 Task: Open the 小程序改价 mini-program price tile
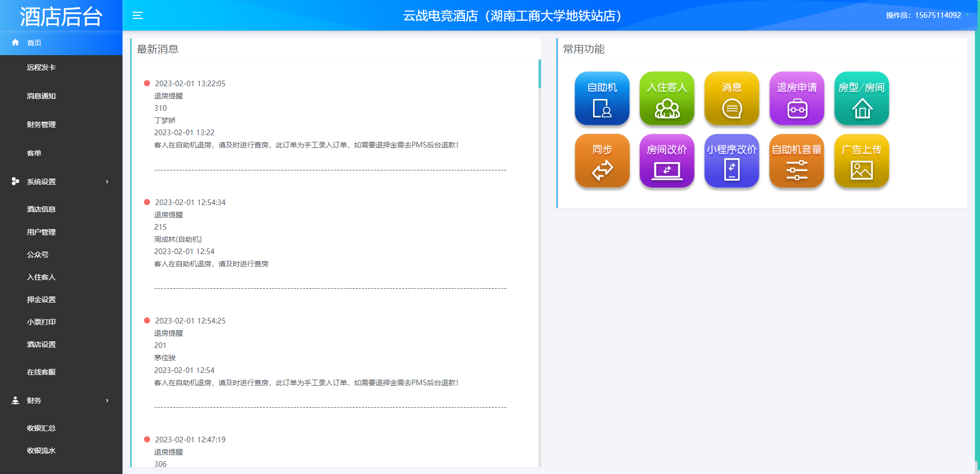732,161
